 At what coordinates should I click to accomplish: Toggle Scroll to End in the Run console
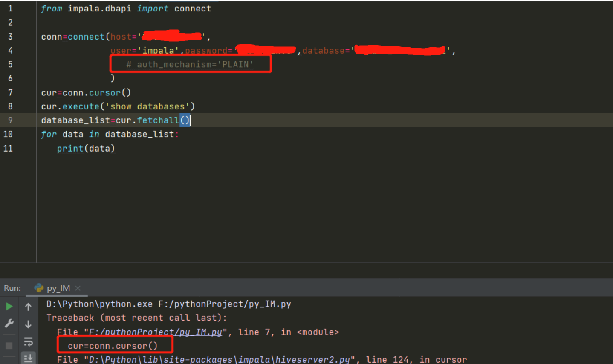(x=28, y=358)
